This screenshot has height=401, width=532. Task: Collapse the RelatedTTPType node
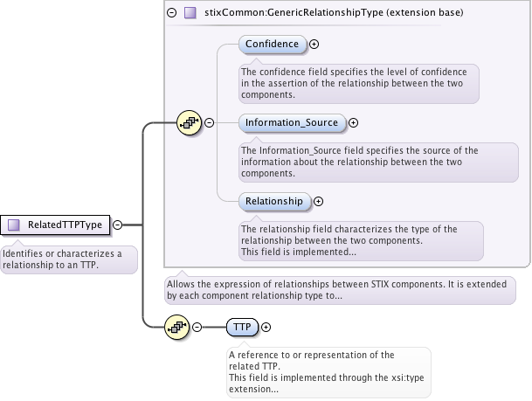tap(117, 225)
